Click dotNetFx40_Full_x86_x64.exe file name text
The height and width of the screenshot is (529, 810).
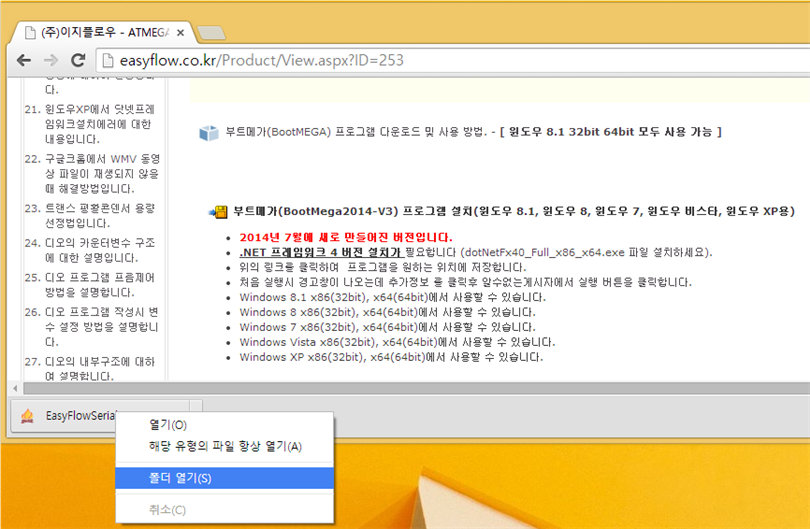(x=544, y=253)
